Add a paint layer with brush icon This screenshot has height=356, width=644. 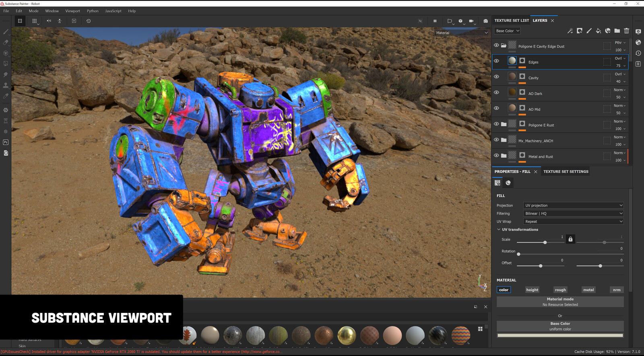click(x=589, y=31)
